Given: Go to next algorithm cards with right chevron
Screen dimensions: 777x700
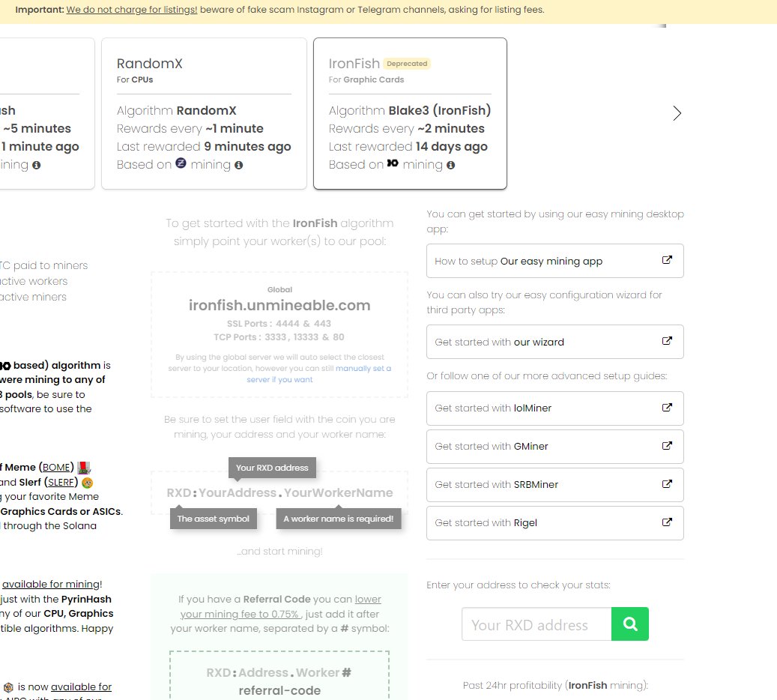Looking at the screenshot, I should tap(677, 113).
